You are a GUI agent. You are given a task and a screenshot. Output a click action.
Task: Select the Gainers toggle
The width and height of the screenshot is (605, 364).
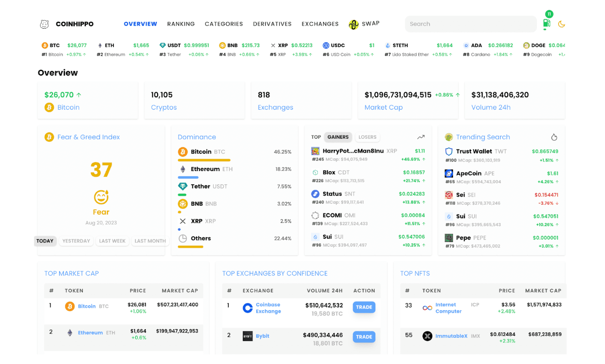[338, 137]
